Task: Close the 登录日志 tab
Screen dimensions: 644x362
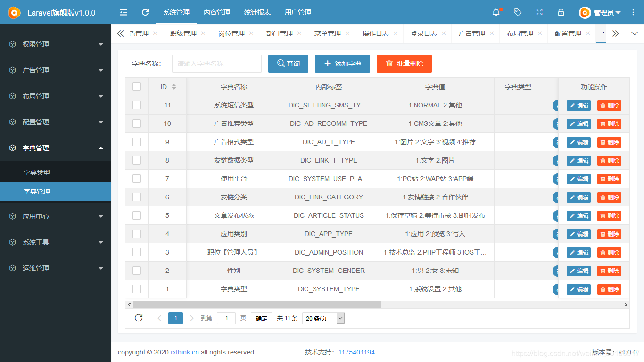Action: point(444,33)
